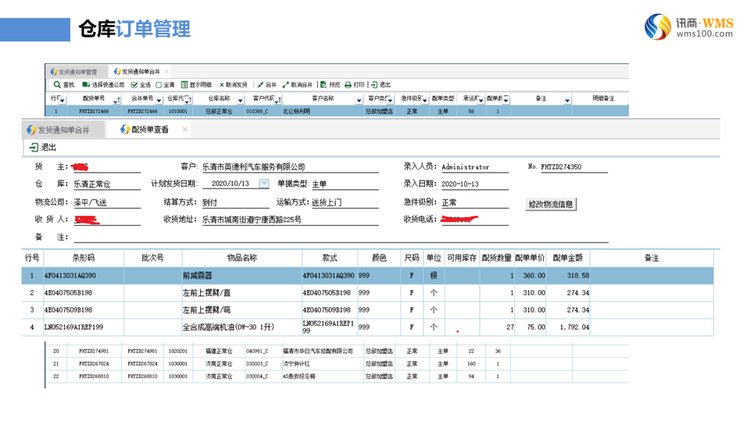The height and width of the screenshot is (422, 750).
Task: Click the 结算方式 field showing 到付
Action: click(x=235, y=202)
